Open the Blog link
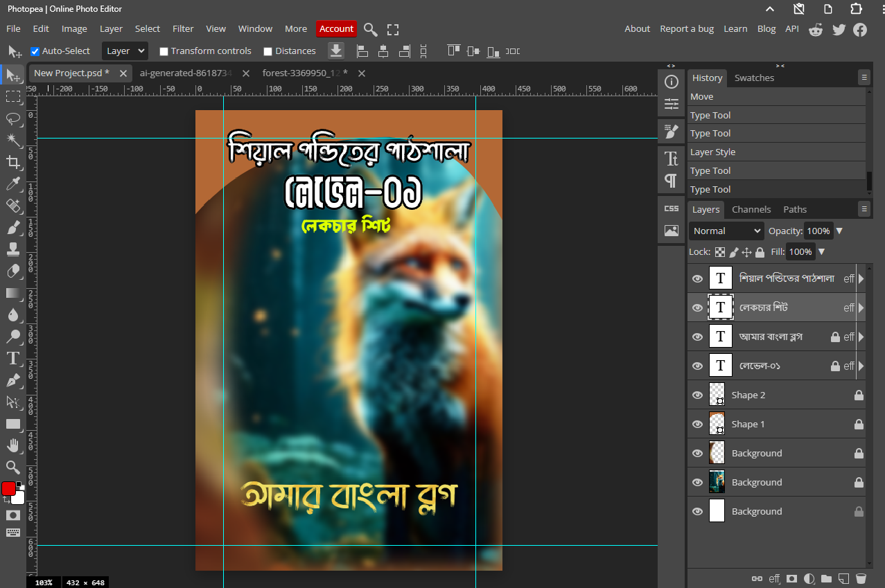Screen dimensions: 885x588 tap(766, 29)
